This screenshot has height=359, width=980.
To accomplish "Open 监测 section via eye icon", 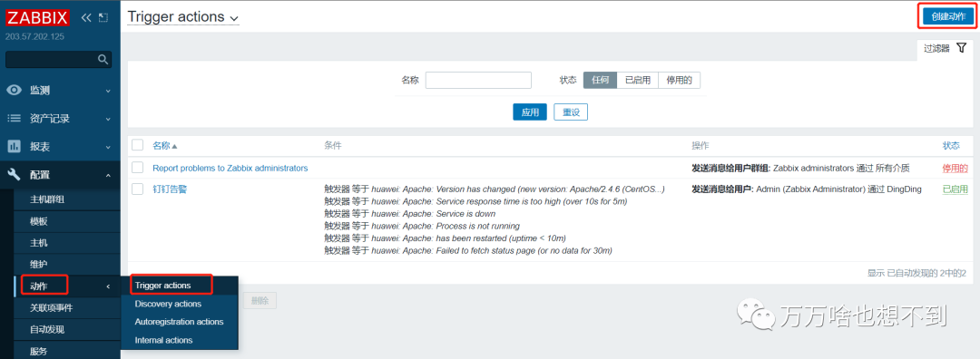I will tap(14, 91).
